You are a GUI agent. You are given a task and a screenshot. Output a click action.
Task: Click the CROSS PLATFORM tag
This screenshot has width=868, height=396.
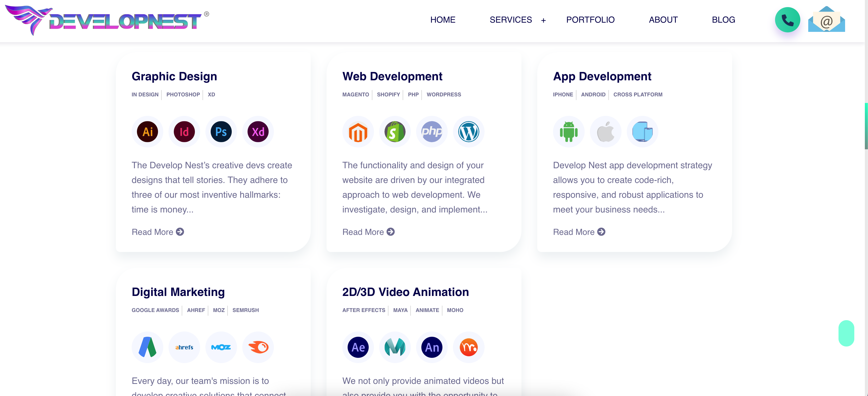pos(638,95)
